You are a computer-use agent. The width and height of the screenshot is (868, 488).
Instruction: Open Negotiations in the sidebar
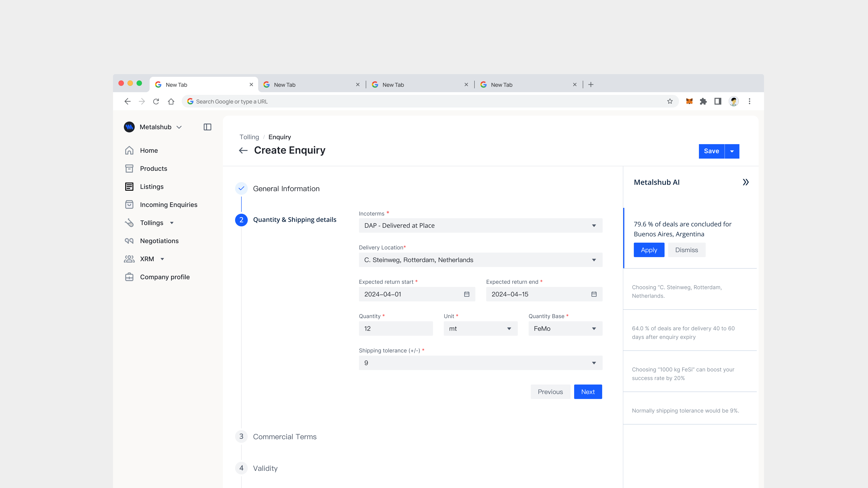click(x=159, y=241)
